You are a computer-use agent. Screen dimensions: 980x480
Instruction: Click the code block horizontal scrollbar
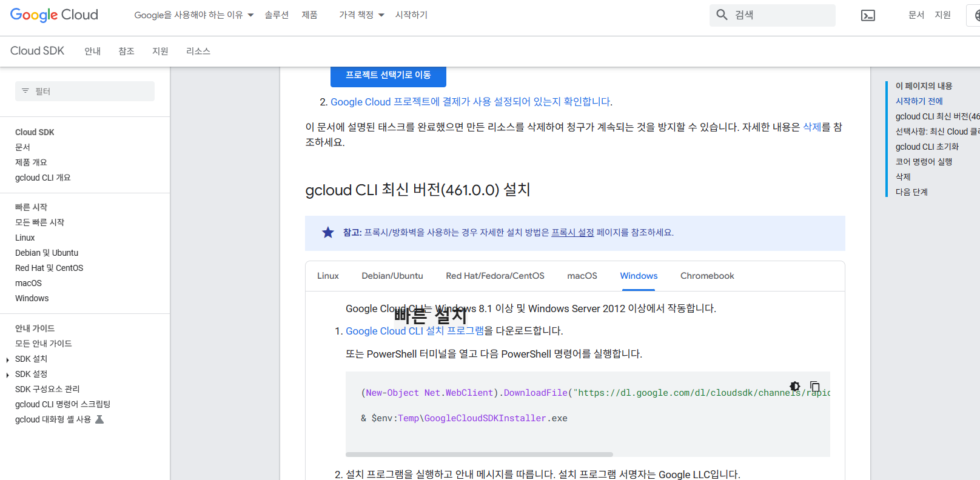pyautogui.click(x=479, y=454)
